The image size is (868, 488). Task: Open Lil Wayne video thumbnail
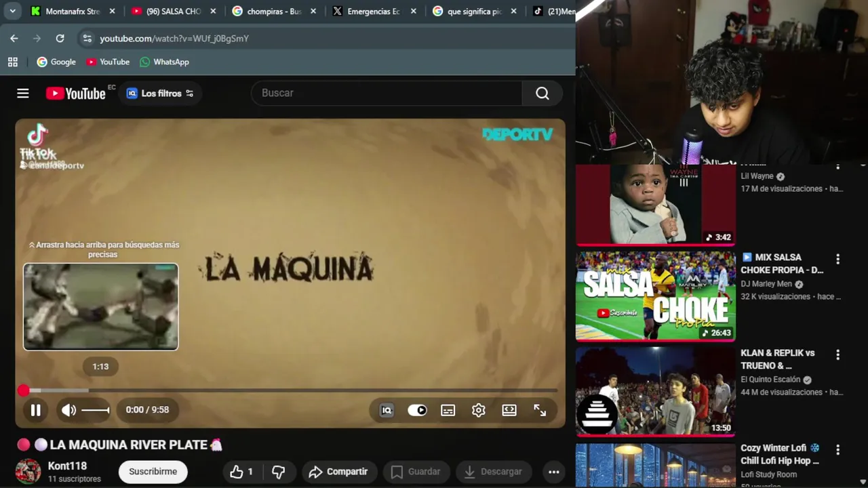[x=656, y=204]
